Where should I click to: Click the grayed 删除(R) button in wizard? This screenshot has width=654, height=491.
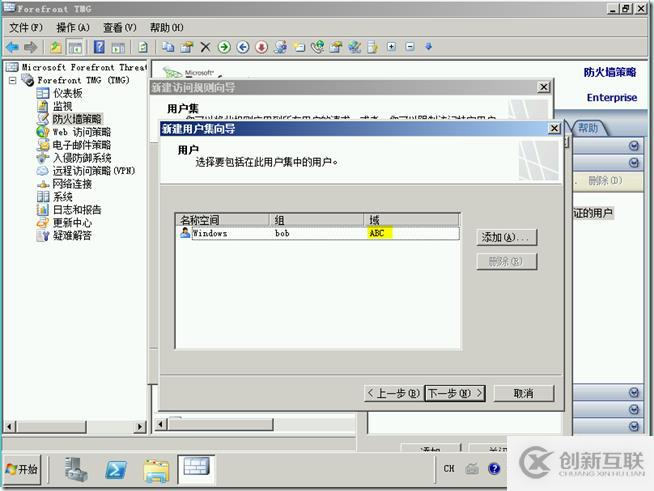[506, 262]
